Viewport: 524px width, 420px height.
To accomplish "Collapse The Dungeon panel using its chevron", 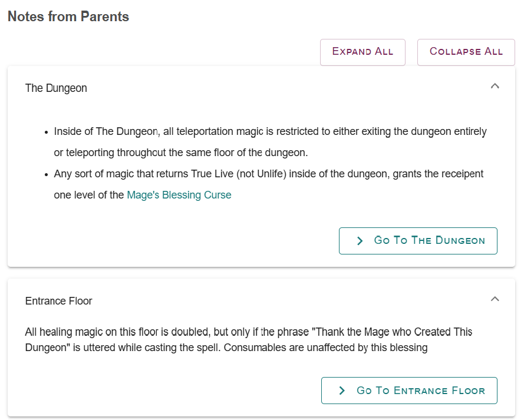I will click(495, 86).
